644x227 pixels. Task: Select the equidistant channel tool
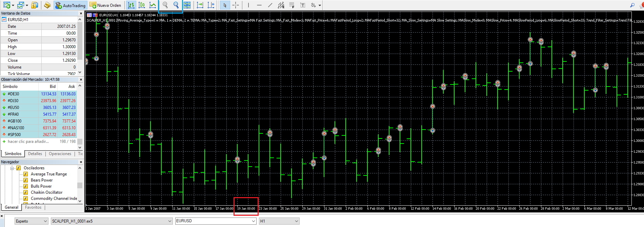click(281, 5)
